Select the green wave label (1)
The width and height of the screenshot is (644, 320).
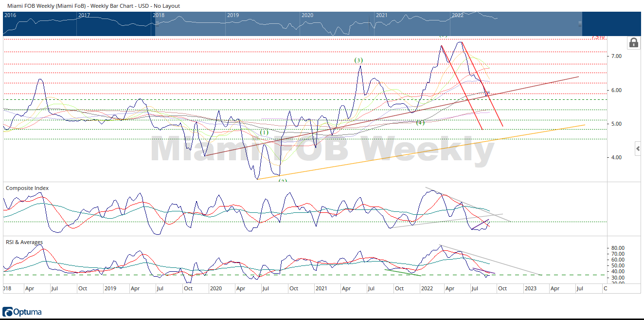263,132
